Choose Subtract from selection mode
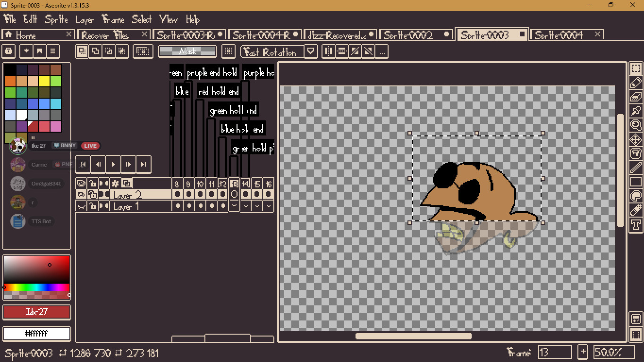Image resolution: width=644 pixels, height=362 pixels. tap(109, 51)
